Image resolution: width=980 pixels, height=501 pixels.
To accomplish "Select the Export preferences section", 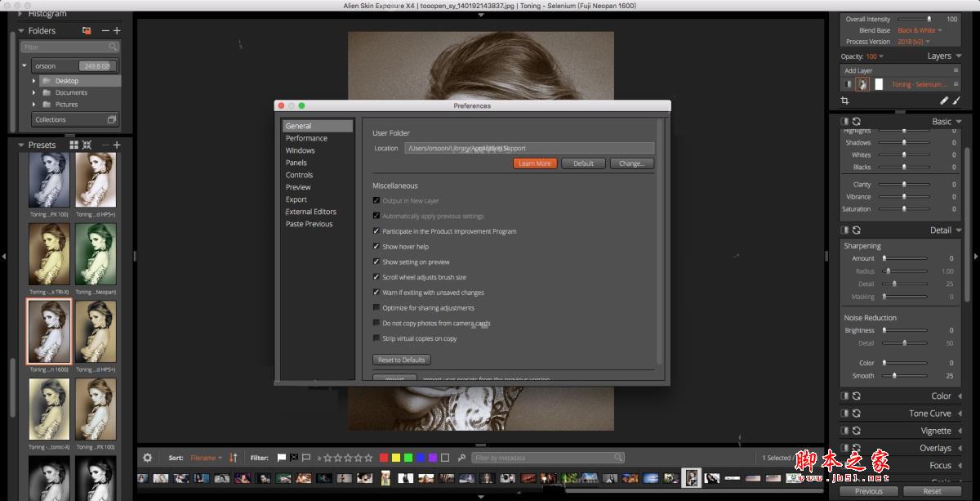I will pos(296,199).
